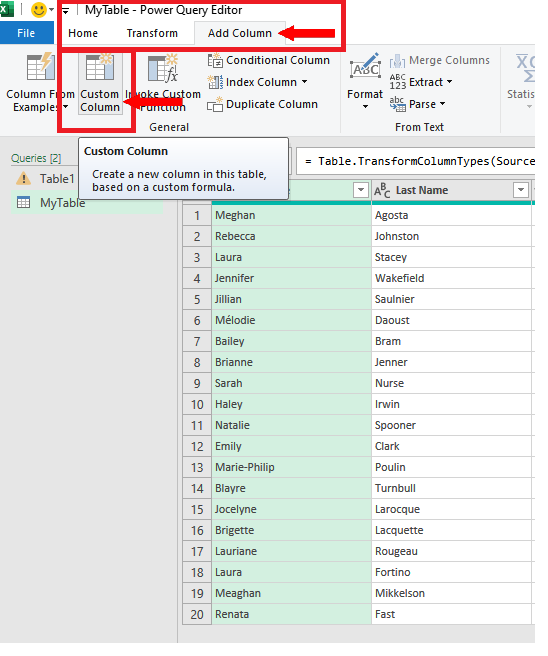This screenshot has width=548, height=656.
Task: Click the Column From Examples icon
Action: [x=41, y=67]
